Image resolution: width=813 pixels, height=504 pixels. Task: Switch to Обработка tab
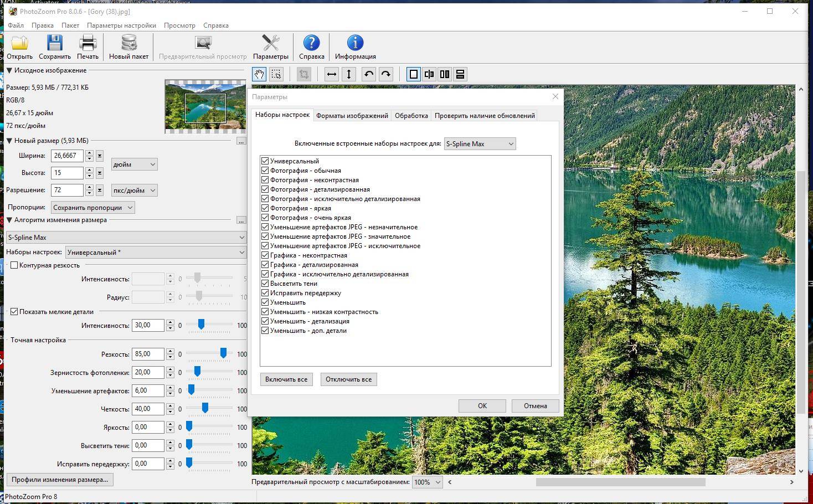click(411, 116)
